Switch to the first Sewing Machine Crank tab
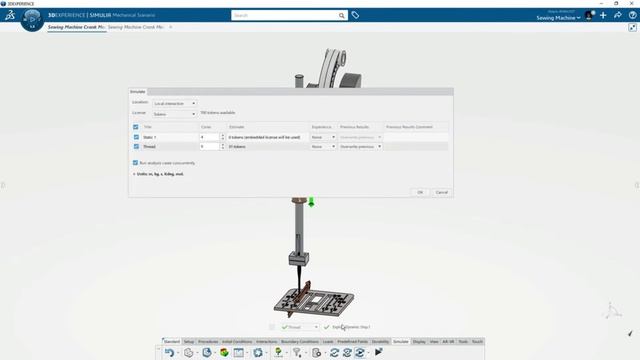Screen dimensions: 640x360 point(76,27)
